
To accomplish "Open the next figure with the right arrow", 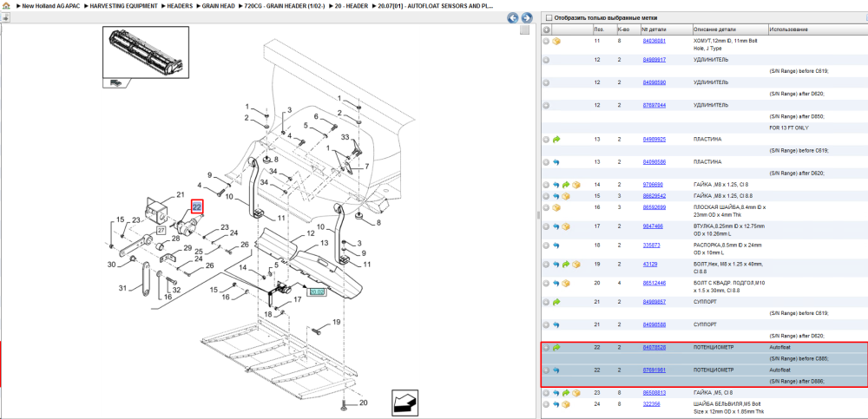I will click(527, 17).
